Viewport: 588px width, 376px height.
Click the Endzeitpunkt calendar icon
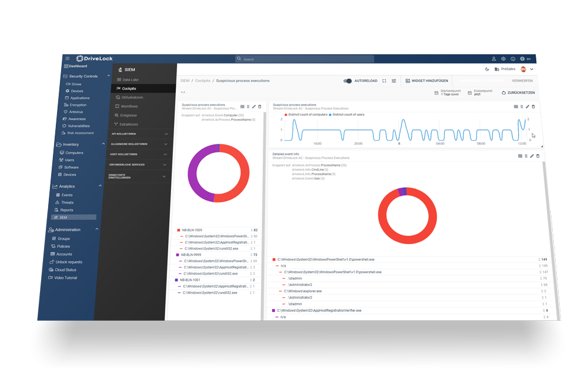coord(469,93)
